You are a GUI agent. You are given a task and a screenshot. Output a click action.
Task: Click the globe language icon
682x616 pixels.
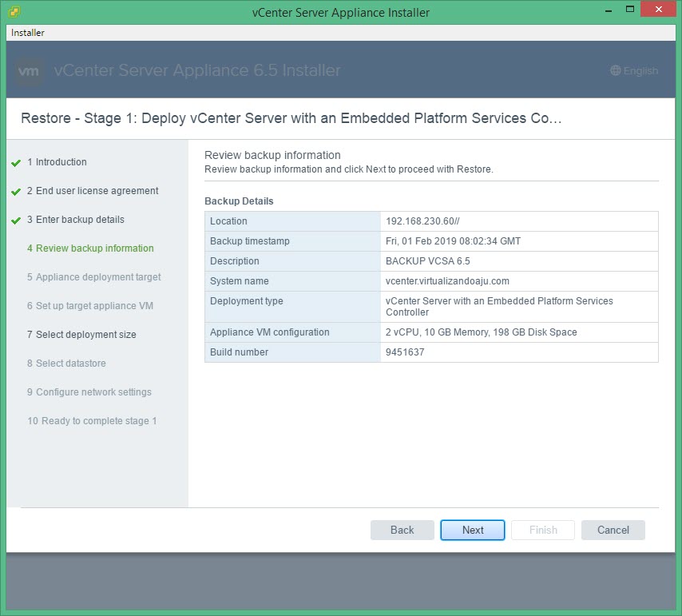[615, 70]
